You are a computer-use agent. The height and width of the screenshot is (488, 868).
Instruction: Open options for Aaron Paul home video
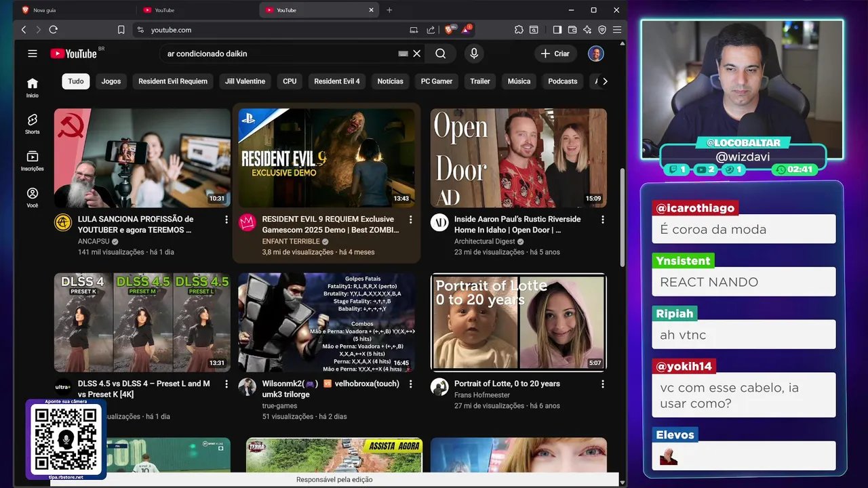click(603, 220)
